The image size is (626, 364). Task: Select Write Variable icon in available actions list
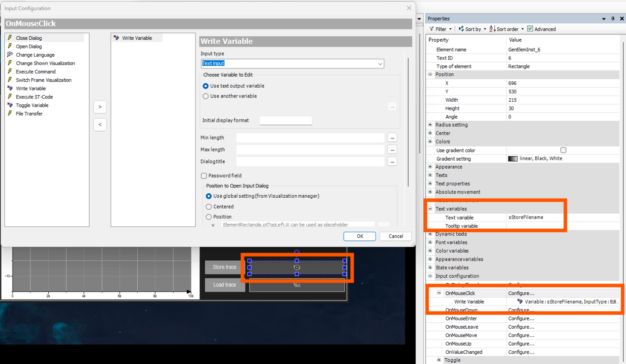9,89
